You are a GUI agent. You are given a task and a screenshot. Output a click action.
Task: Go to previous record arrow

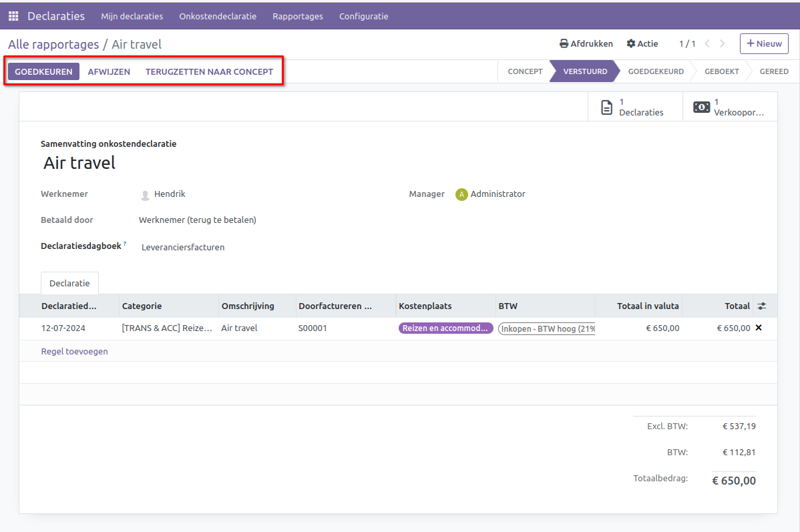[708, 44]
